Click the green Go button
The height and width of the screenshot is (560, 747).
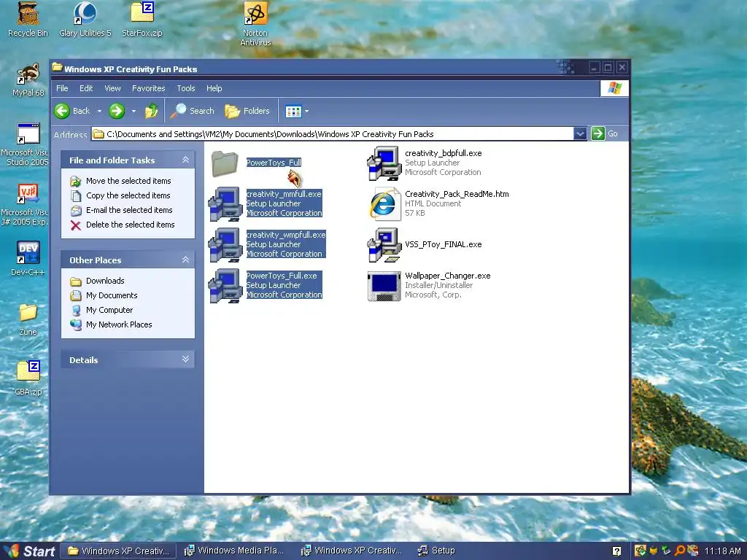pos(605,134)
